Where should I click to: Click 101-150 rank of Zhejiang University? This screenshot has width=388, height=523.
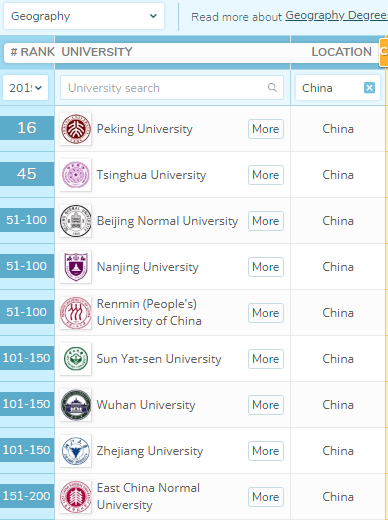tap(27, 450)
